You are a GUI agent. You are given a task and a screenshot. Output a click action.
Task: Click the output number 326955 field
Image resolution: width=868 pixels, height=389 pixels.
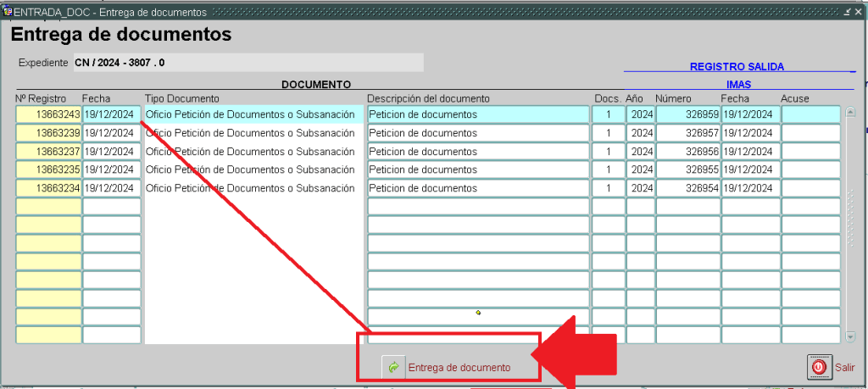coord(687,169)
